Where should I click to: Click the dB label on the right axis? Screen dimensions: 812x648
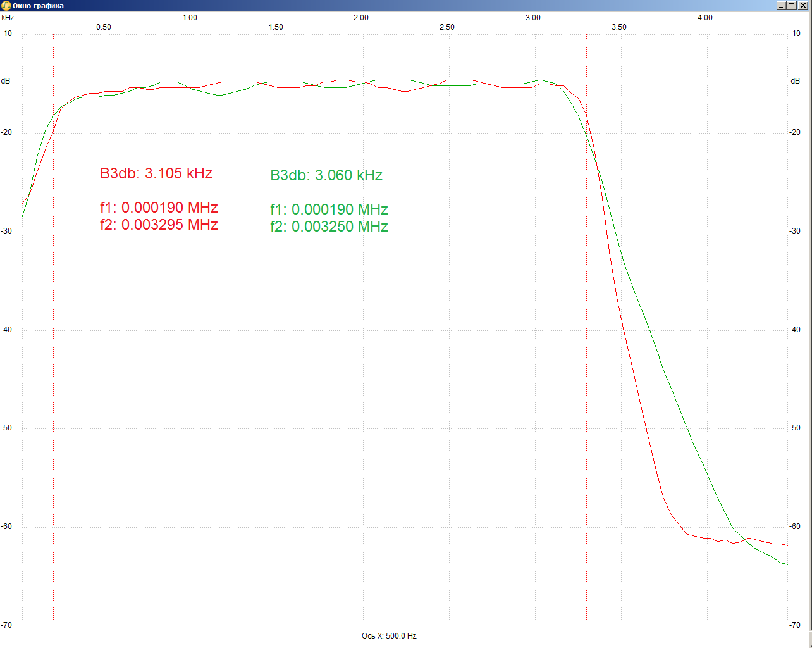[x=795, y=81]
